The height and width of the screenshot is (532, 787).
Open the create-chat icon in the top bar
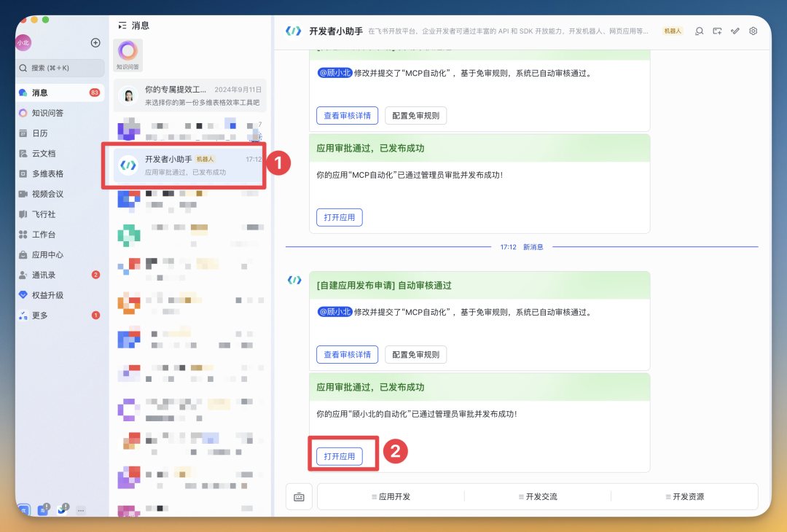[x=716, y=31]
